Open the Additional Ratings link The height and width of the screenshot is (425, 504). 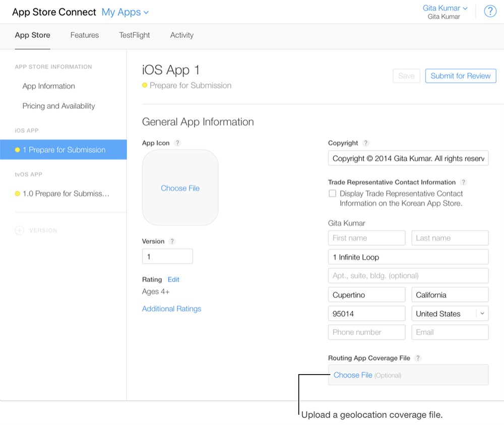(x=172, y=309)
